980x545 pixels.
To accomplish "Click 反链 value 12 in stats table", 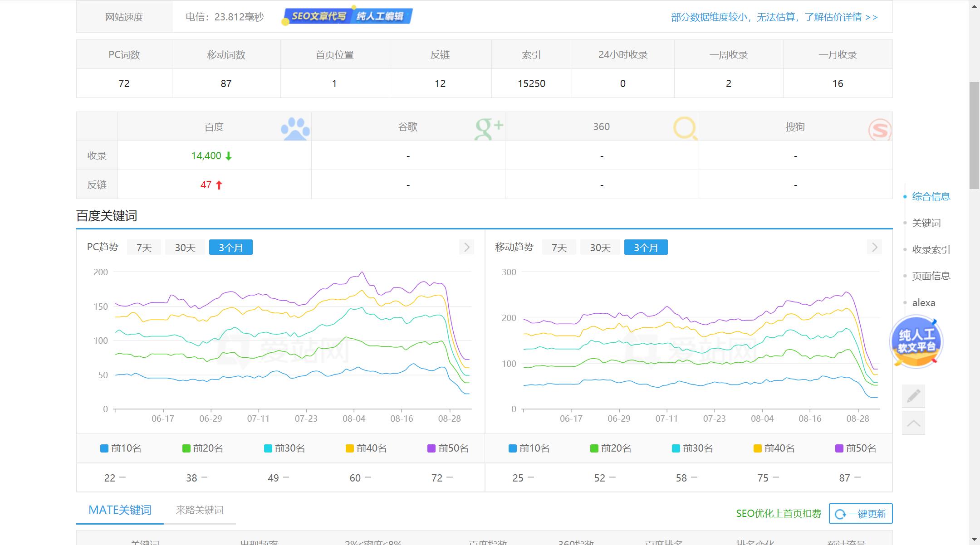I will click(440, 83).
